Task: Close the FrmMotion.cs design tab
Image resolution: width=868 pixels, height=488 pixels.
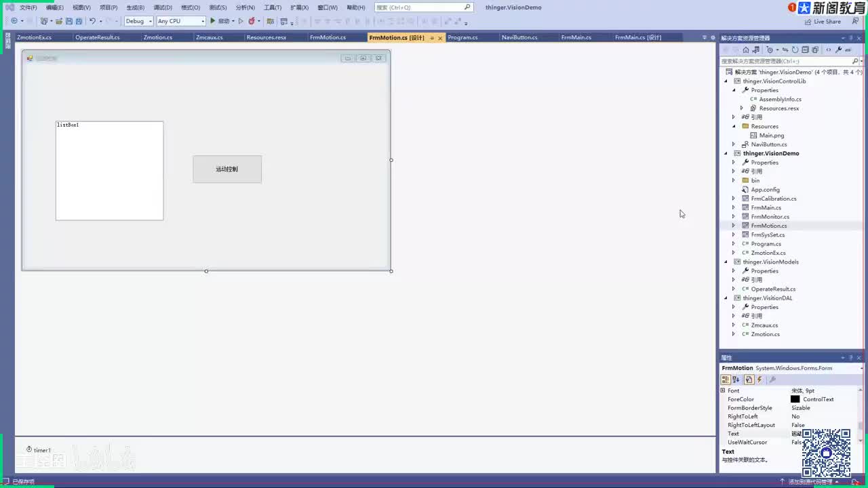Action: [440, 38]
